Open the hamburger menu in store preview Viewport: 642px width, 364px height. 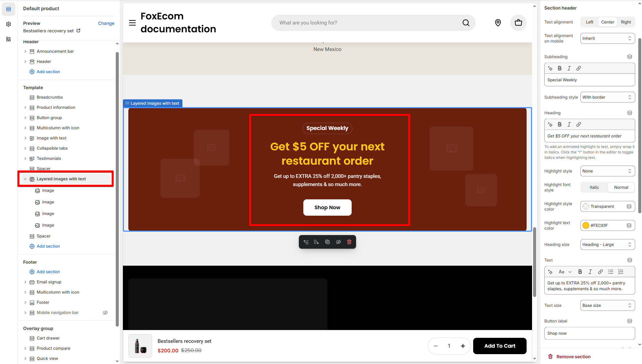pyautogui.click(x=132, y=23)
